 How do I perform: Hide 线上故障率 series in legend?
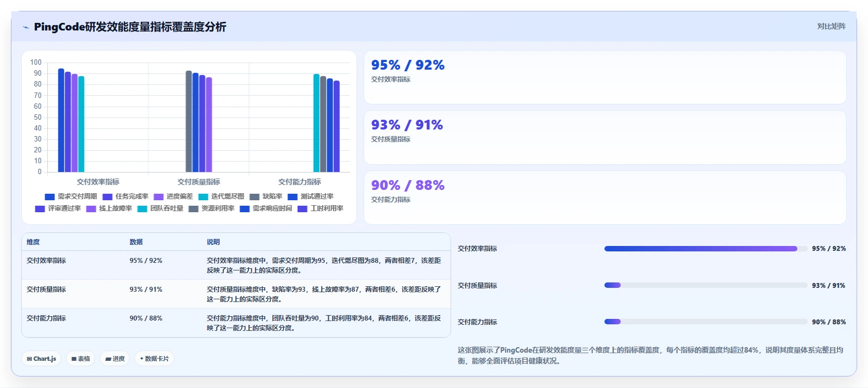tap(109, 208)
